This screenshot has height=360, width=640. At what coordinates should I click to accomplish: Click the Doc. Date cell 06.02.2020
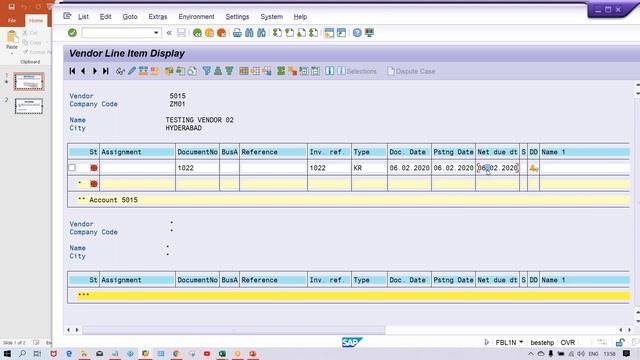[x=409, y=168]
